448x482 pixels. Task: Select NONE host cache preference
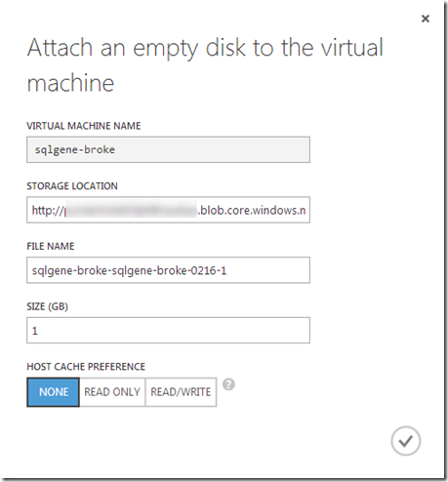[54, 392]
